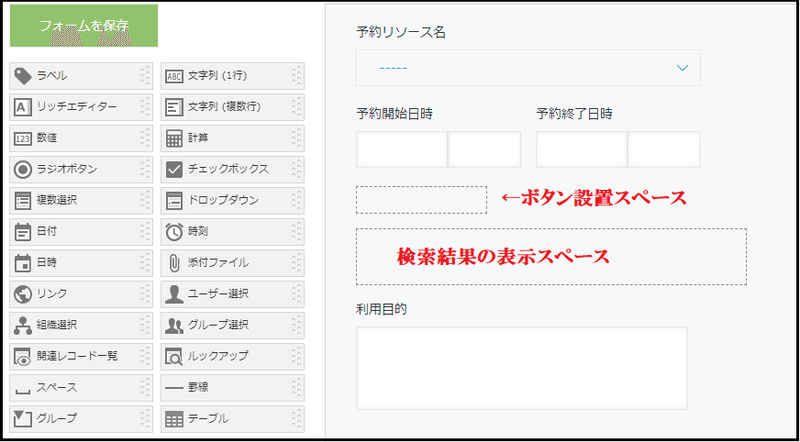
Task: Select the 関連レコード一覧 eye icon
Action: coord(22,356)
